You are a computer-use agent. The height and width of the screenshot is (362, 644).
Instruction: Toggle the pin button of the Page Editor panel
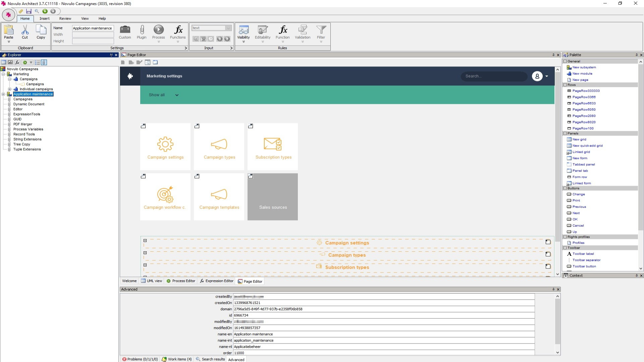(553, 55)
